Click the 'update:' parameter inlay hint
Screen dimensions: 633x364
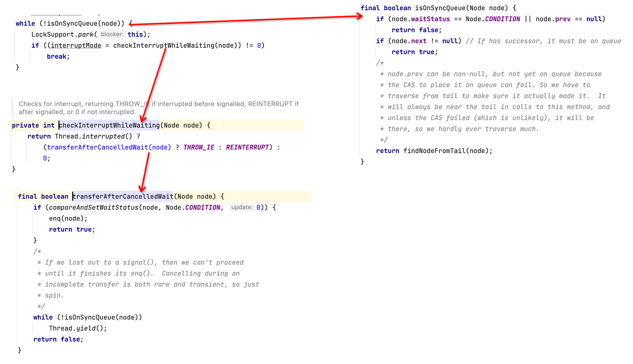[x=242, y=207]
